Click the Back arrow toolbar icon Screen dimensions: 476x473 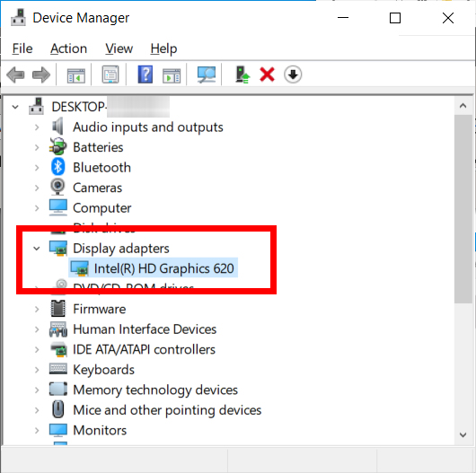(15, 74)
